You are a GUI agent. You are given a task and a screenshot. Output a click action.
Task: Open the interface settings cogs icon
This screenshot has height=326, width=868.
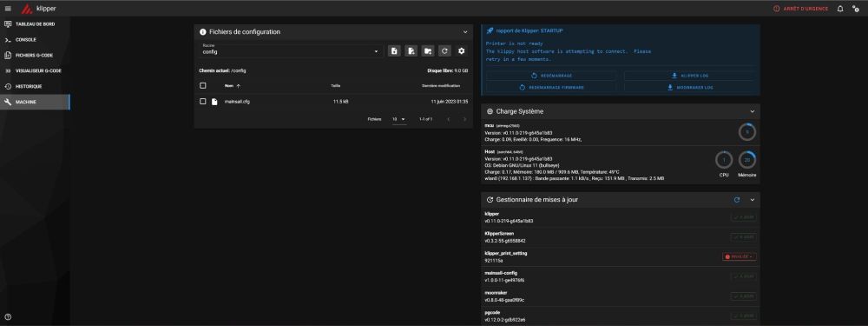click(856, 9)
